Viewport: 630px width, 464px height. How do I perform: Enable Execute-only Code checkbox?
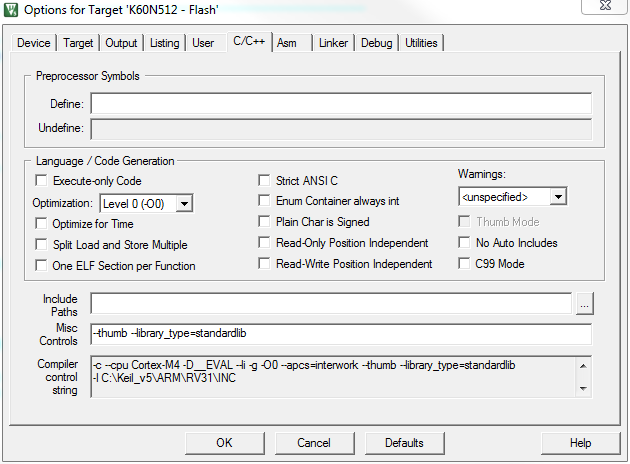[42, 181]
